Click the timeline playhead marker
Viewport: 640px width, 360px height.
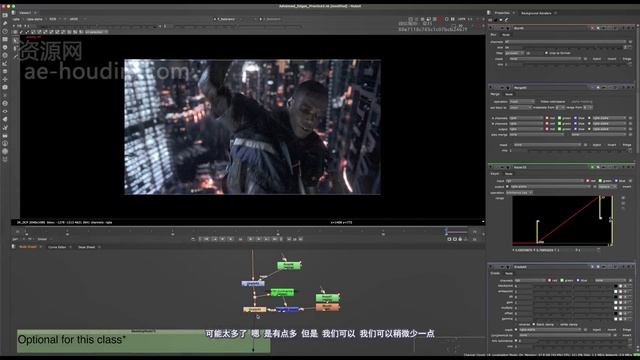coord(446,231)
